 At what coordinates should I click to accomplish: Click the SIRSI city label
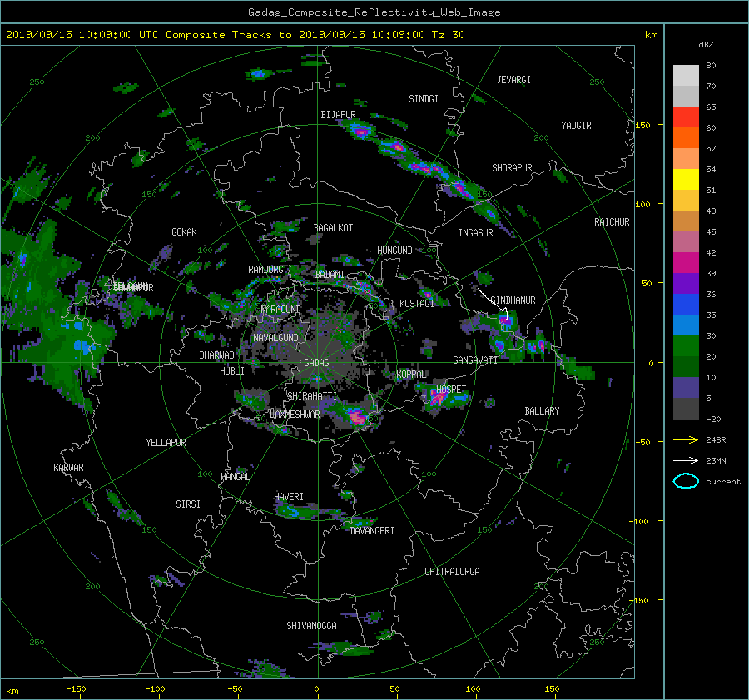click(x=188, y=504)
